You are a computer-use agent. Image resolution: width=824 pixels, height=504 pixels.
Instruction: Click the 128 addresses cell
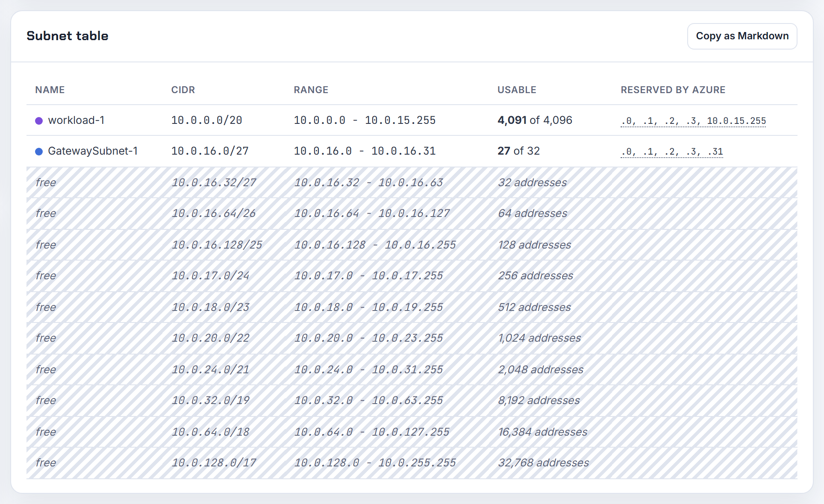tap(535, 245)
